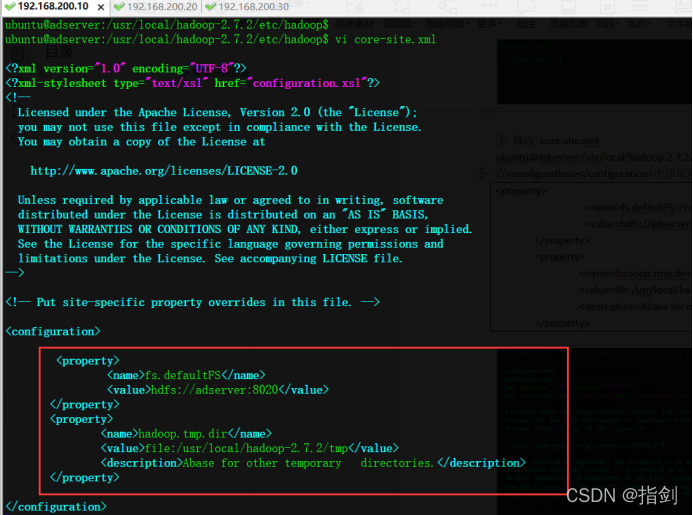The height and width of the screenshot is (515, 693).
Task: Click the hadoop.tmp.dir name line
Action: [186, 434]
